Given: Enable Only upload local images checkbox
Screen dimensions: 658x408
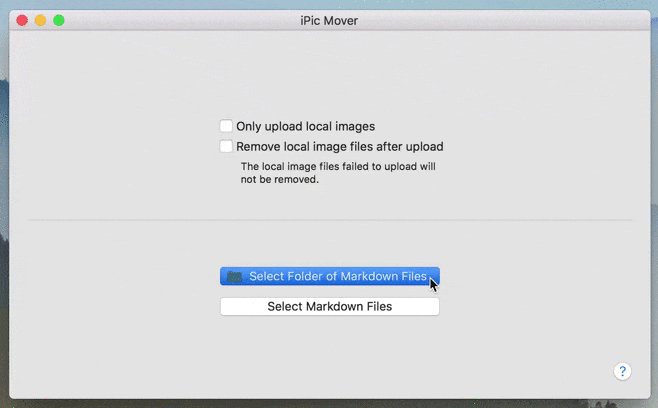Looking at the screenshot, I should click(x=226, y=126).
